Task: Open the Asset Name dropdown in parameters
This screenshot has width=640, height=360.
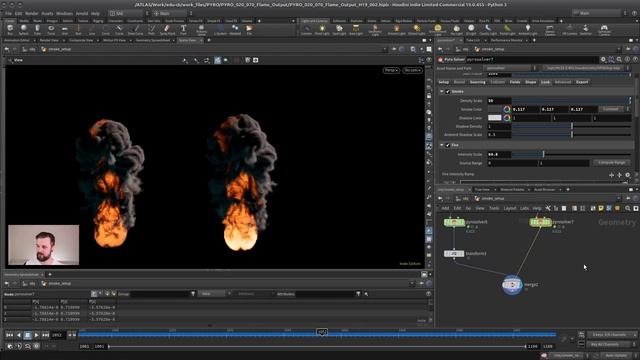Action: 511,68
